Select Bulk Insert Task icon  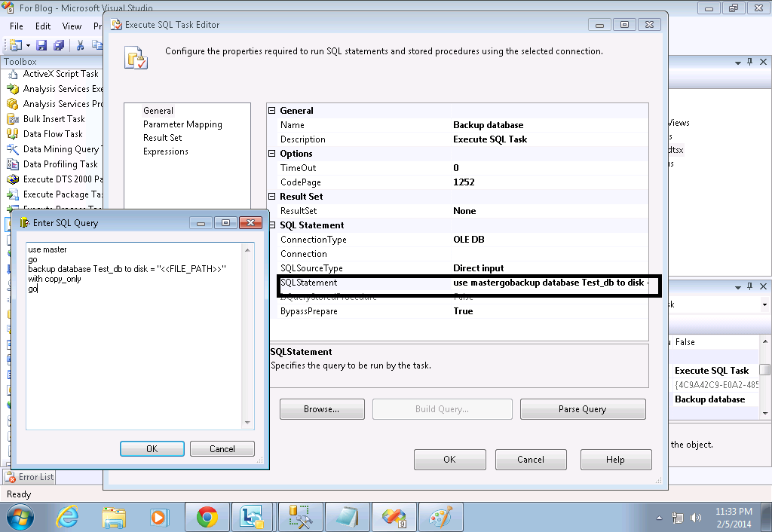(x=12, y=119)
